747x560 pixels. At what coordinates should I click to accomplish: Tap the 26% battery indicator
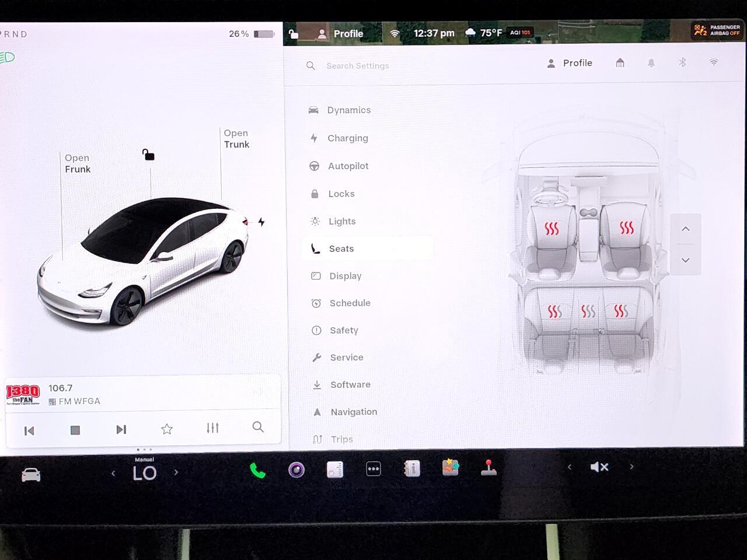252,34
